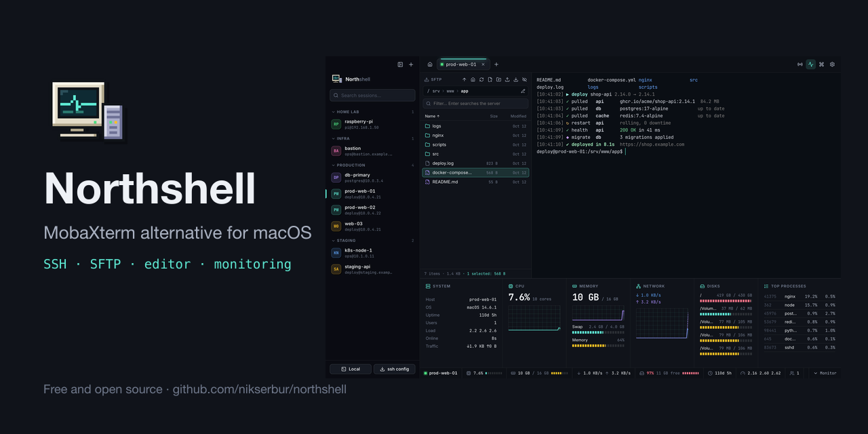Select the docker-compose file row

[475, 172]
